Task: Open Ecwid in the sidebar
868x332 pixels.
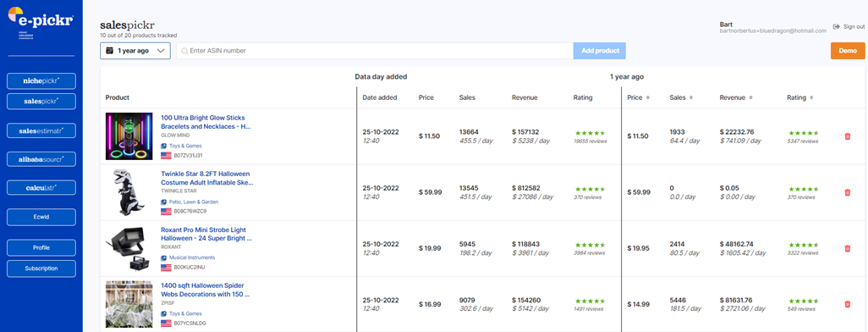Action: [41, 218]
